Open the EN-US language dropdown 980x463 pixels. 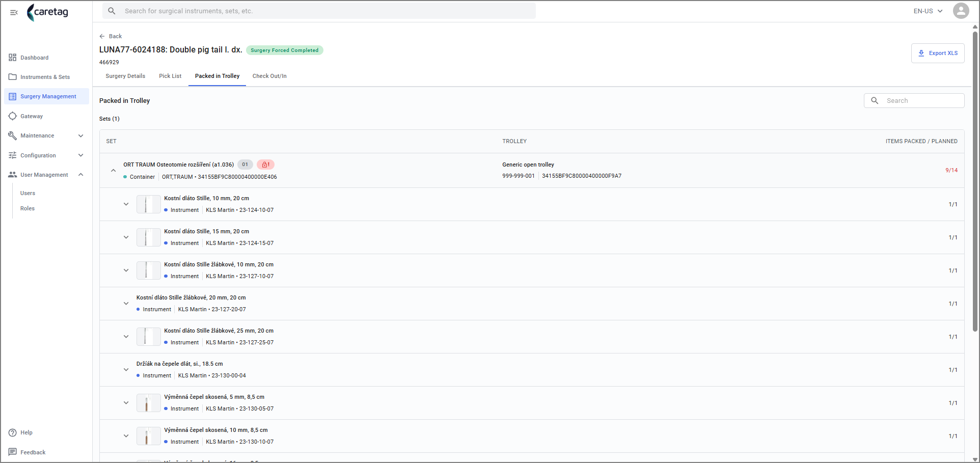pyautogui.click(x=928, y=11)
